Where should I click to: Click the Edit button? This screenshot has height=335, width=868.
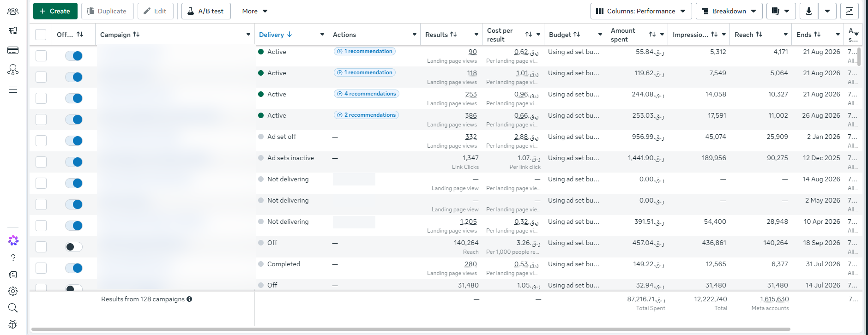pyautogui.click(x=156, y=11)
